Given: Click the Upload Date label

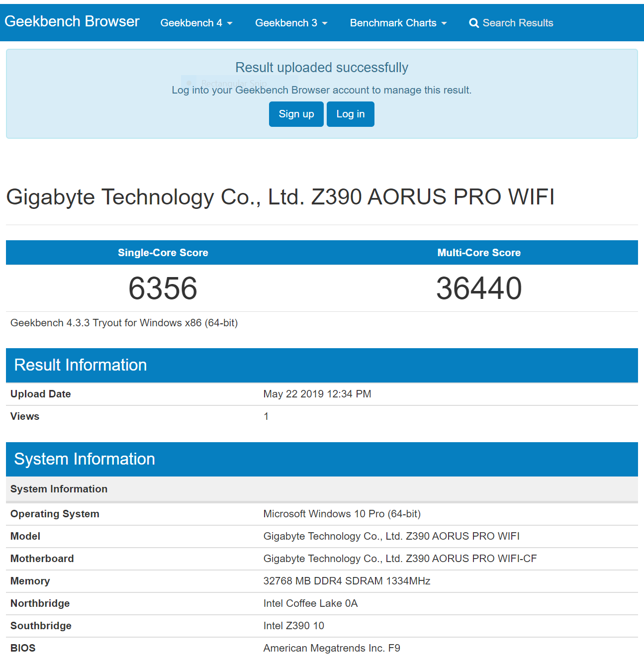Looking at the screenshot, I should [x=41, y=394].
